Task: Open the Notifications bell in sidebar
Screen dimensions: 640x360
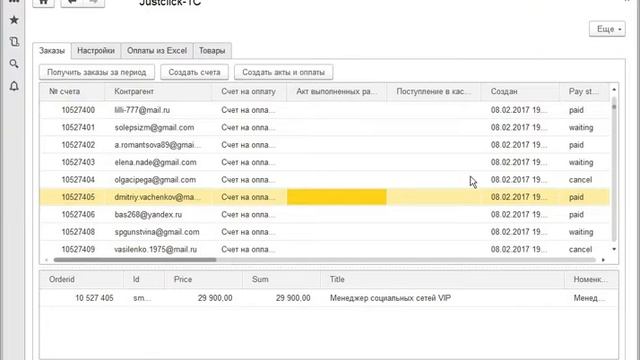Action: tap(14, 86)
